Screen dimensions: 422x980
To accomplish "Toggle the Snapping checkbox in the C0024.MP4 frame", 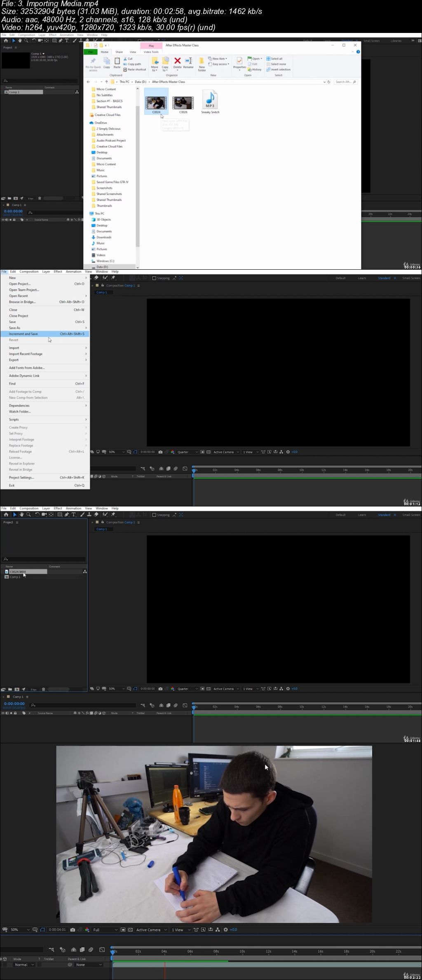I will pyautogui.click(x=154, y=515).
